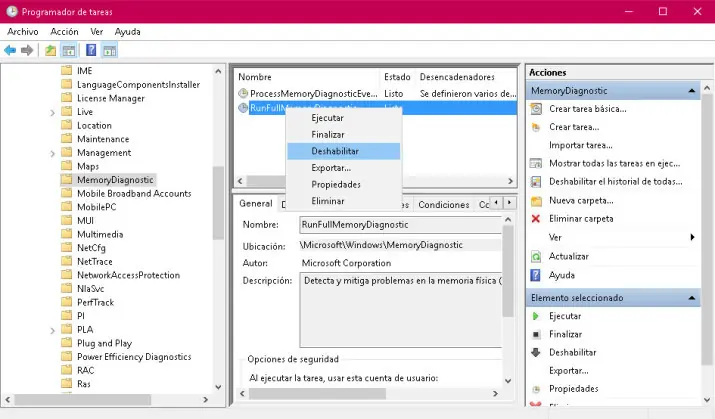Open the Ver menu in menu bar
The height and width of the screenshot is (419, 715).
[97, 31]
